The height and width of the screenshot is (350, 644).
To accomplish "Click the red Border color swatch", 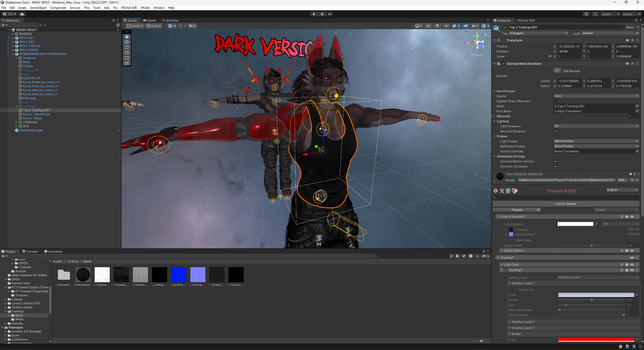I will click(x=596, y=340).
